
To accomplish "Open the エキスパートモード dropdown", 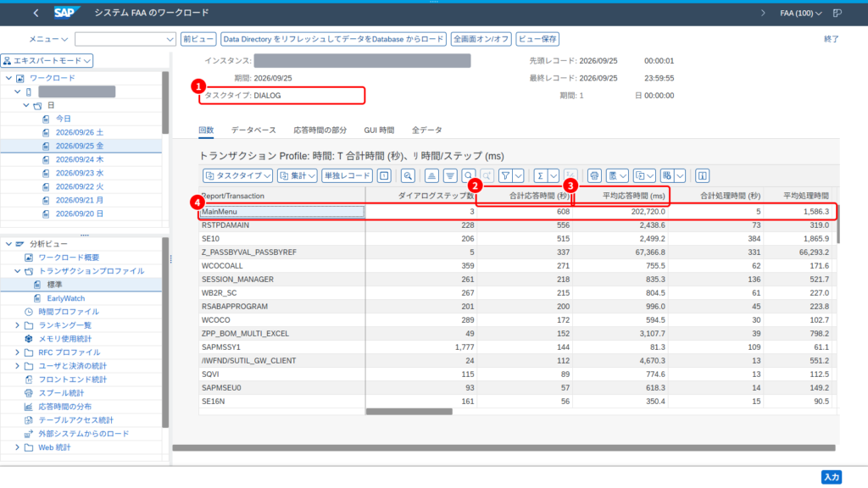I will pyautogui.click(x=47, y=60).
